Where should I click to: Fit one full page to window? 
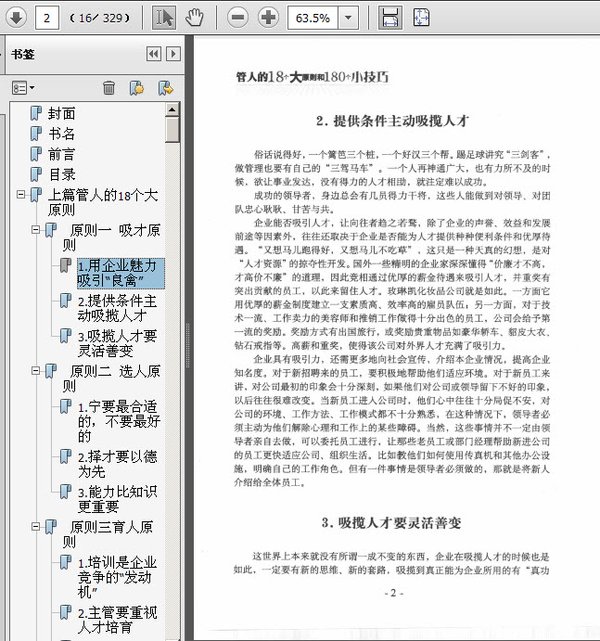(x=421, y=18)
